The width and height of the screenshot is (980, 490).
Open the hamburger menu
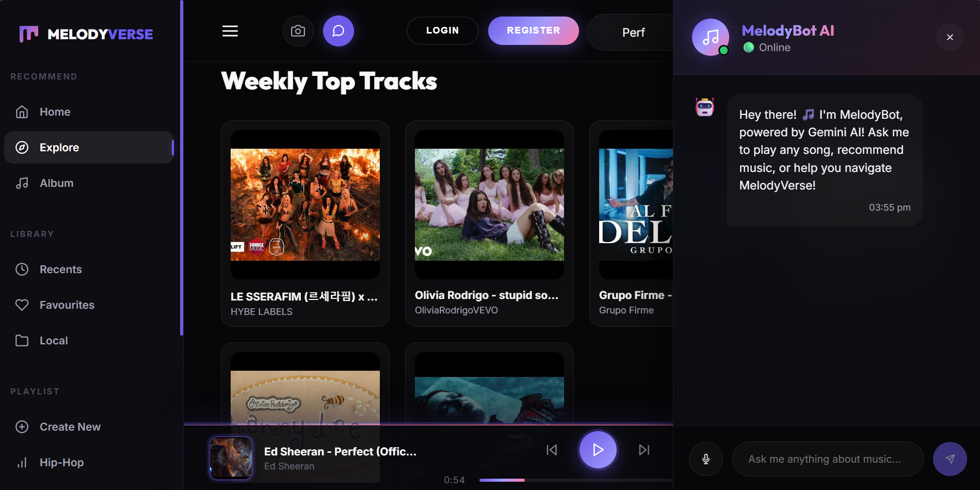click(x=230, y=31)
